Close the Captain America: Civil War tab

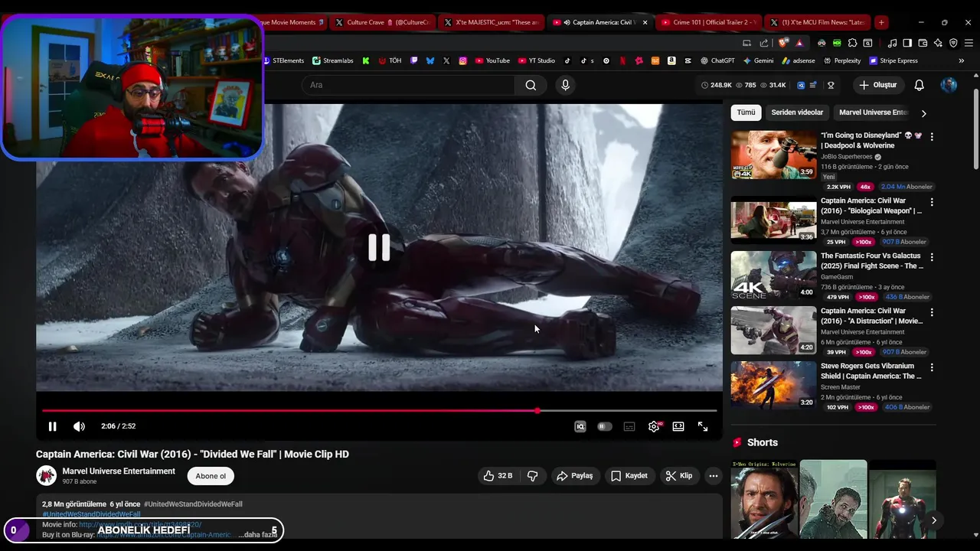tap(645, 22)
